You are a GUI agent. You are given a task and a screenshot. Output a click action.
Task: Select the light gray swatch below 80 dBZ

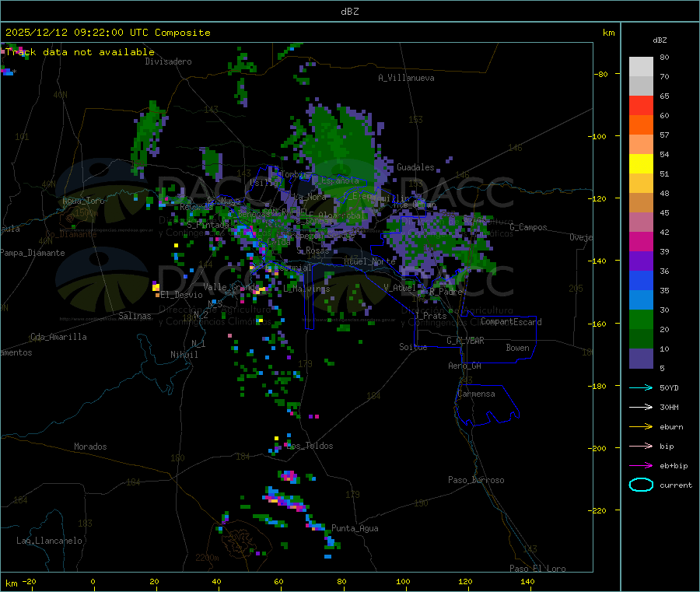(641, 67)
